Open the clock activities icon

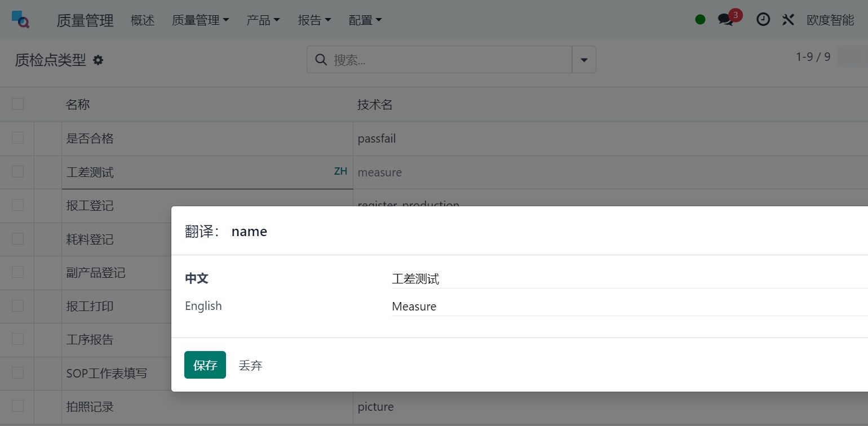(x=763, y=20)
